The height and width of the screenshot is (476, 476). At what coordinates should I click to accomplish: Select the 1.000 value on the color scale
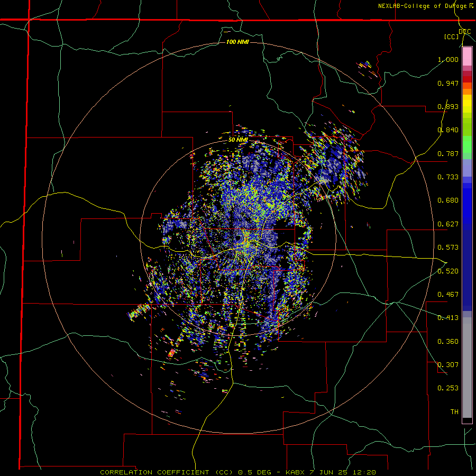point(448,59)
